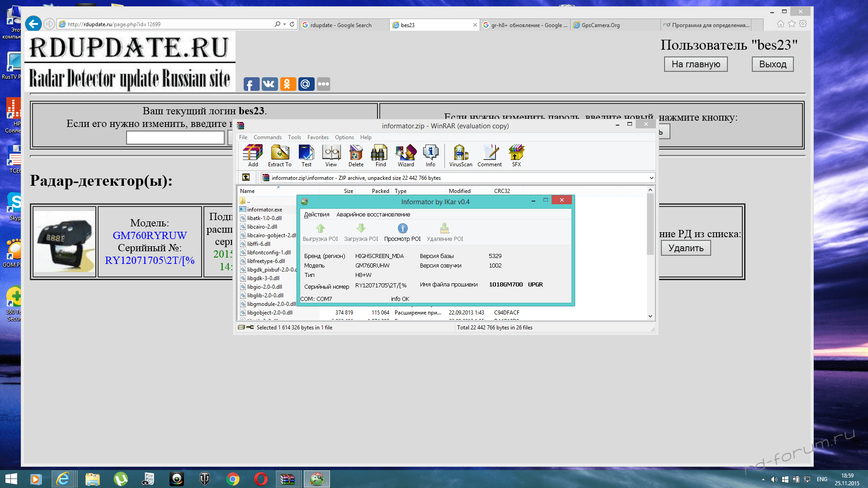Open uTorrent from the taskbar
The image size is (868, 488).
pos(121,479)
